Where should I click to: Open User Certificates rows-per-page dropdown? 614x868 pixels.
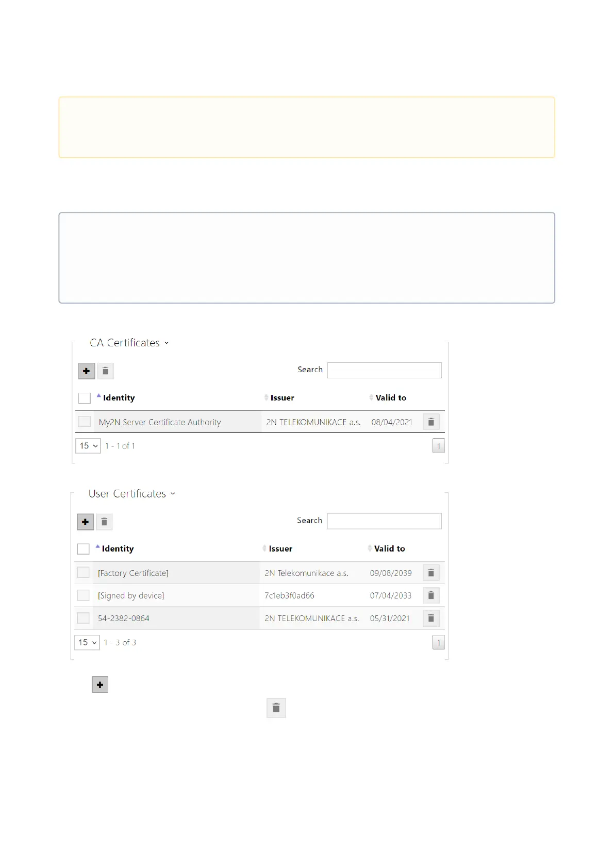(87, 643)
